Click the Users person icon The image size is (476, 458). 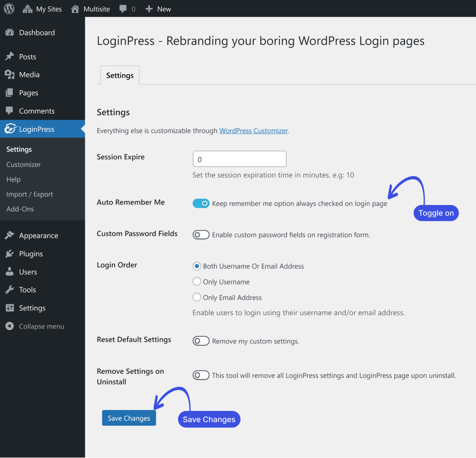10,272
